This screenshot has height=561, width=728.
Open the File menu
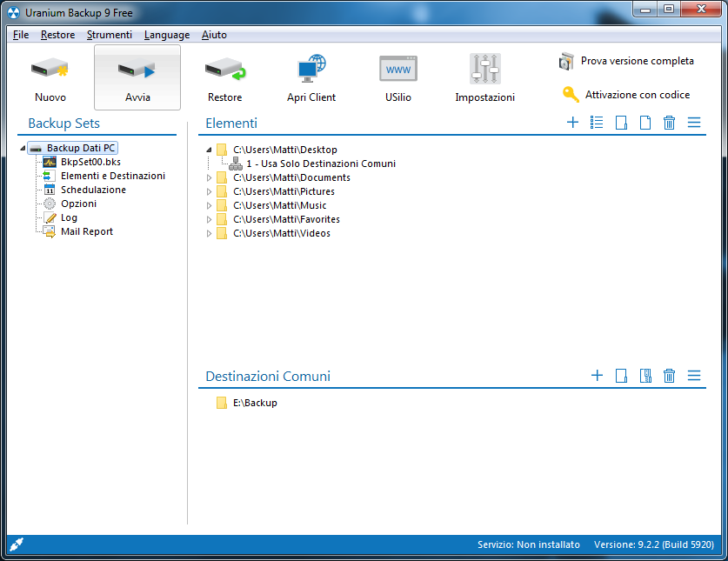tap(21, 35)
